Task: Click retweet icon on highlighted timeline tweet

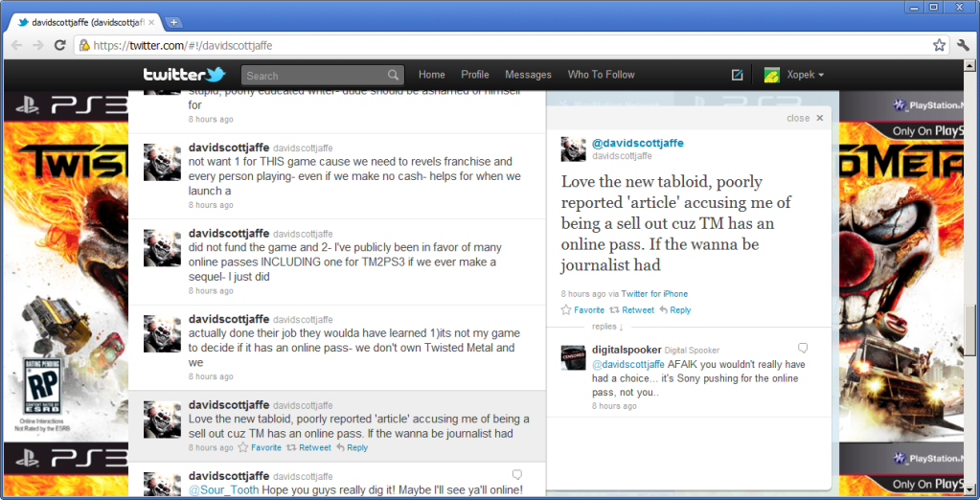Action: click(291, 447)
